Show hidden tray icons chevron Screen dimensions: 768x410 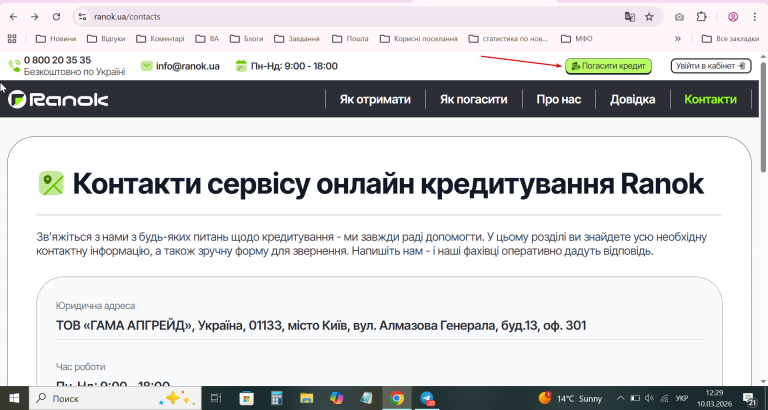click(x=621, y=398)
